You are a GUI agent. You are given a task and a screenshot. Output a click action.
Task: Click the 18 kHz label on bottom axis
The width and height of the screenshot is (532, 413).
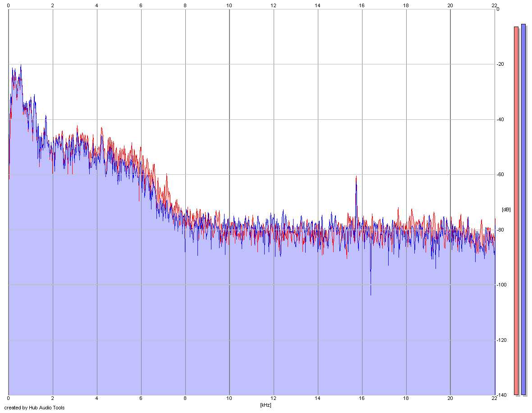pos(406,399)
